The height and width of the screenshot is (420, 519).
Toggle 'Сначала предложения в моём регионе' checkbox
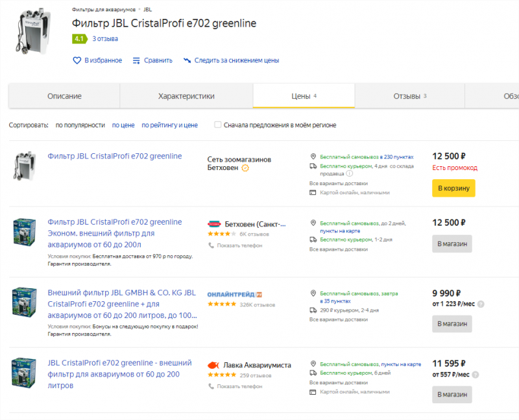click(x=217, y=125)
